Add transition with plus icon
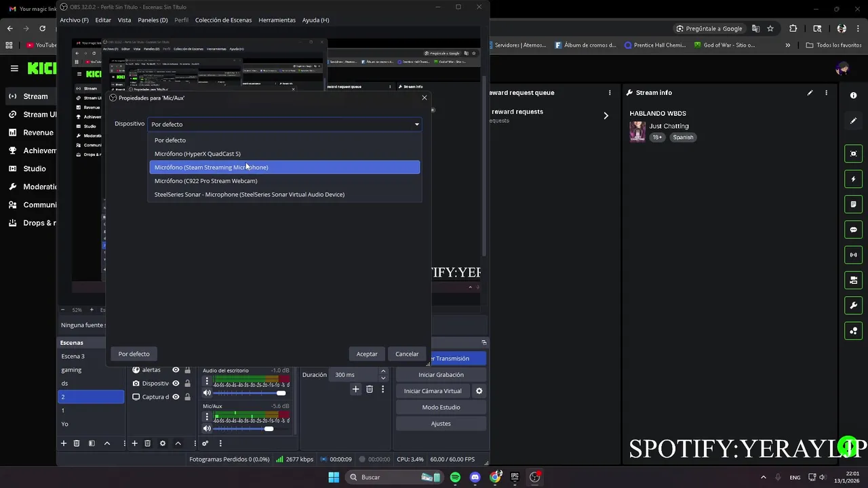 355,389
